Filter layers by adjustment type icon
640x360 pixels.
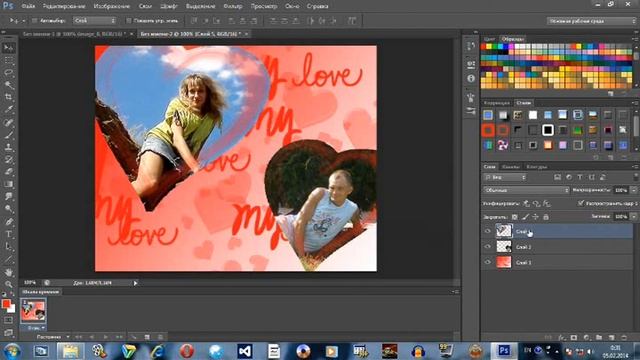569,177
